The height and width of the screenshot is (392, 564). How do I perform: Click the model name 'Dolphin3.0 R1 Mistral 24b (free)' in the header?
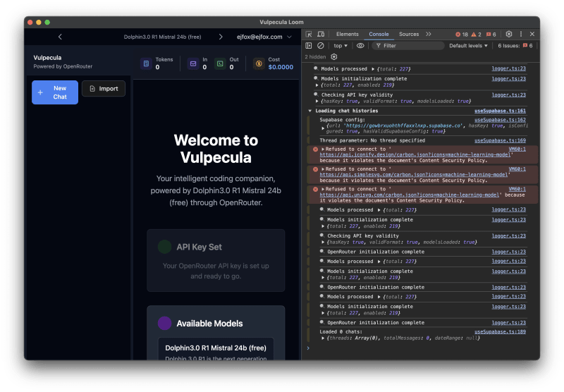(x=162, y=37)
